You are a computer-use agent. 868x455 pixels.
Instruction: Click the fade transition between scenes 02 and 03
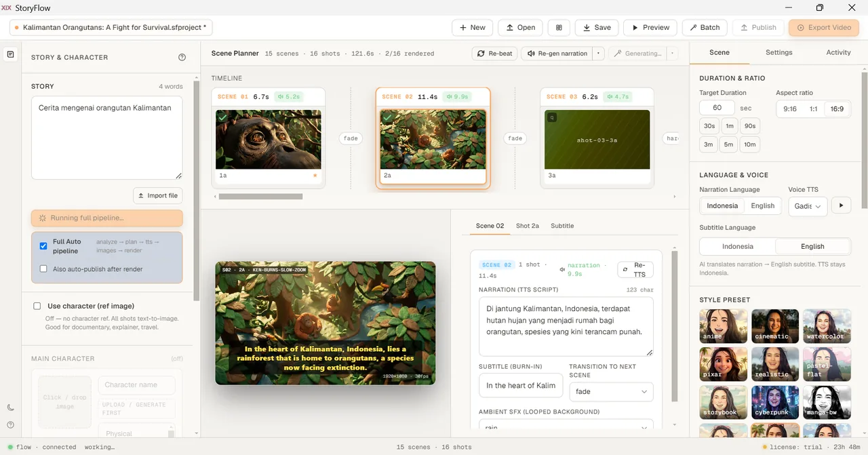tap(515, 138)
